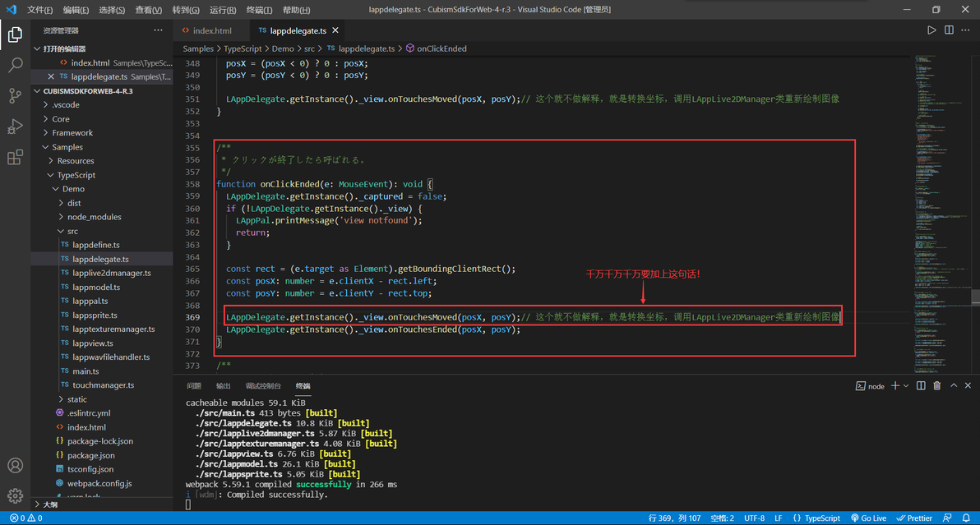Split the editor to the right

click(949, 30)
